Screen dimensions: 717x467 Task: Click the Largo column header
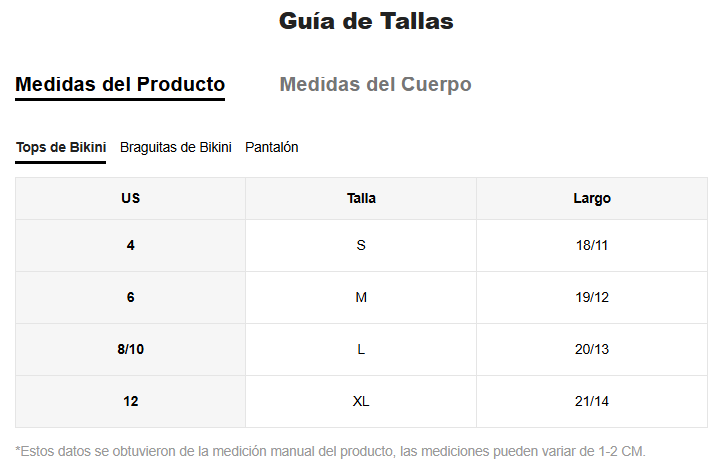click(x=592, y=198)
